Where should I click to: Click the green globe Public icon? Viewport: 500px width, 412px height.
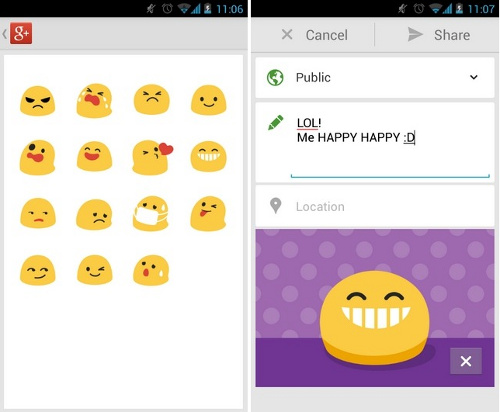tap(275, 78)
